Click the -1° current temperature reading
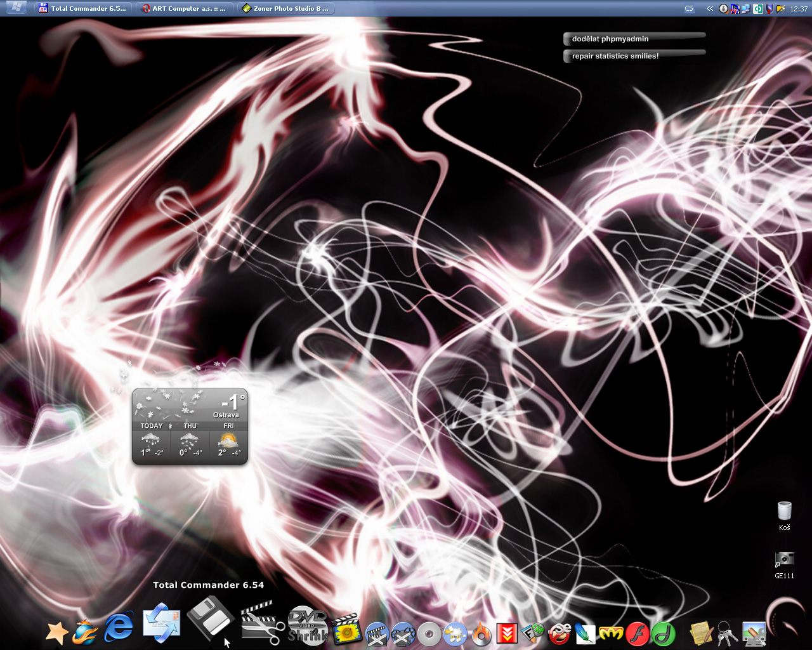Image resolution: width=812 pixels, height=650 pixels. [x=233, y=402]
